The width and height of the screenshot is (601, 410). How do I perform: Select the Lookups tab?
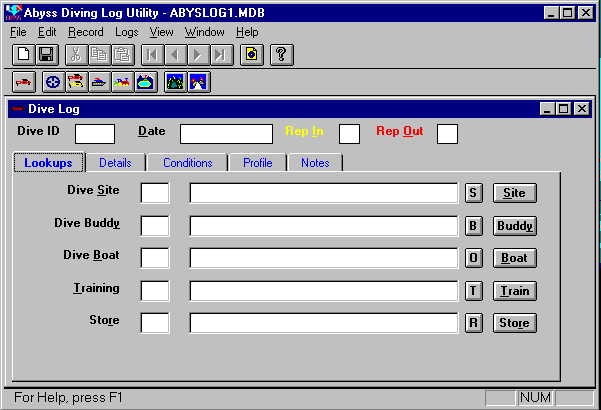[48, 163]
